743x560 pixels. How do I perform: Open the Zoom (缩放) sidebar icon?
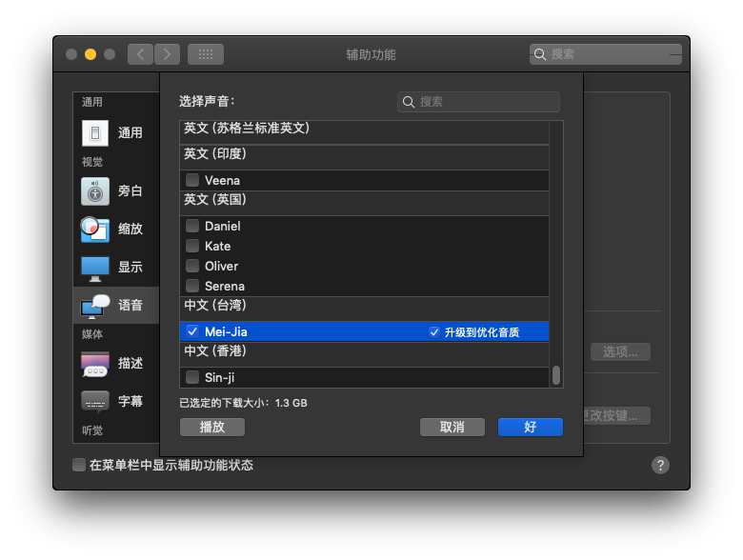[95, 229]
